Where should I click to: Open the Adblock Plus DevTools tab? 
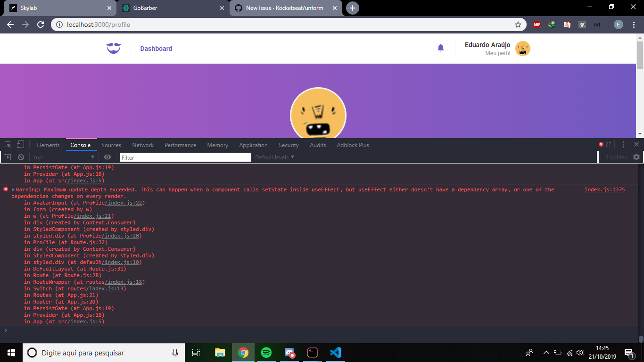(353, 145)
